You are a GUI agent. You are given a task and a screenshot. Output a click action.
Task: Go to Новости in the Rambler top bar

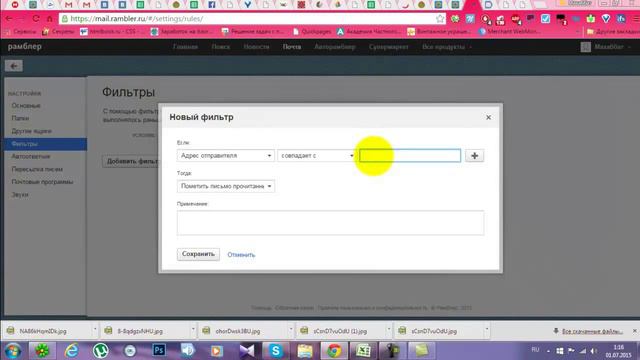(x=256, y=47)
